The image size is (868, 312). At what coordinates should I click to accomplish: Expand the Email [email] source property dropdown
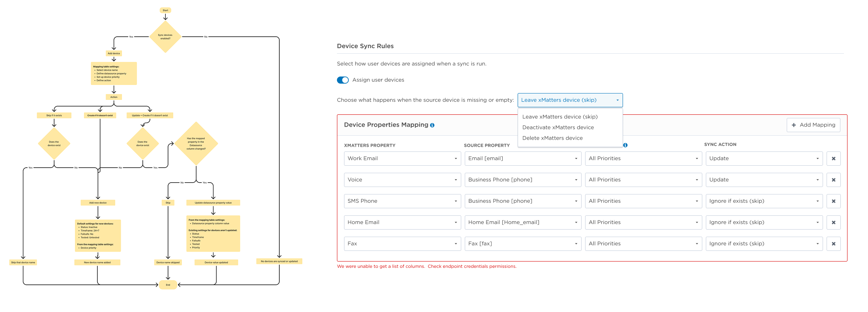pos(523,159)
